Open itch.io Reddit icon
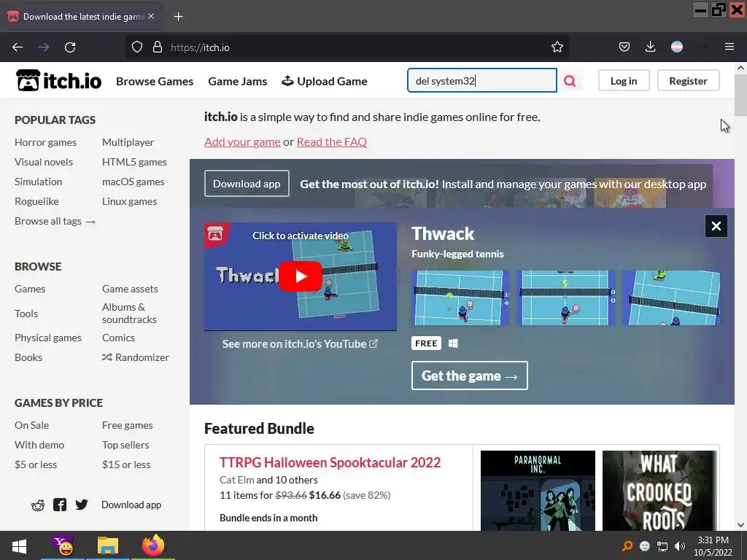Image resolution: width=747 pixels, height=560 pixels. point(38,505)
